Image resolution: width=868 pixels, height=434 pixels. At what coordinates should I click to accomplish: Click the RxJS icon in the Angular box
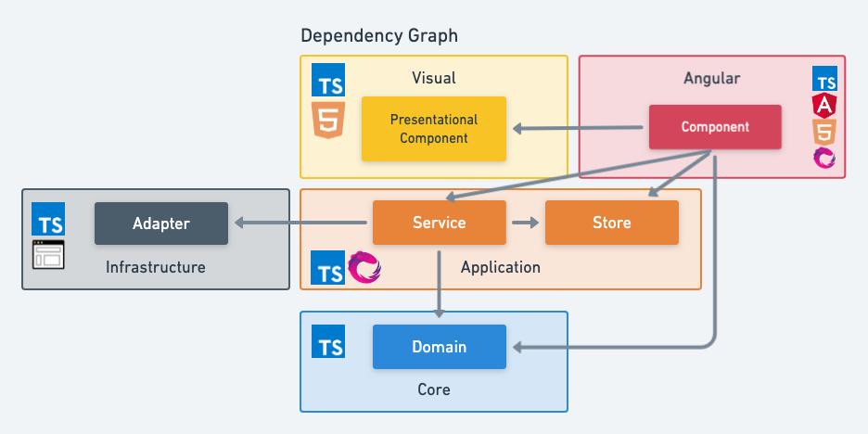824,158
